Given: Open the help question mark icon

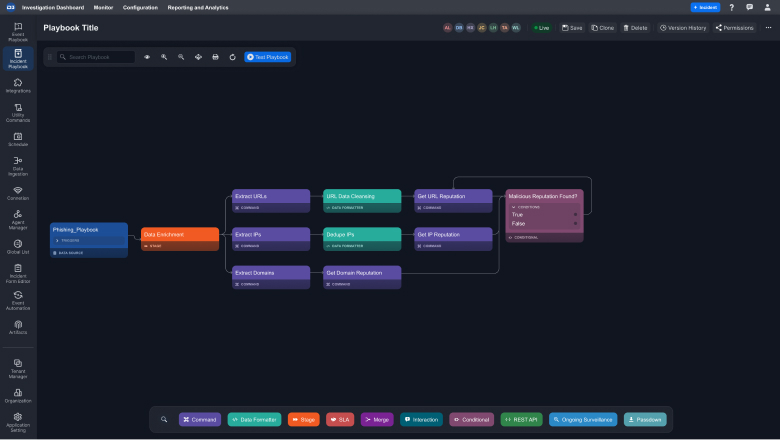Looking at the screenshot, I should (731, 7).
